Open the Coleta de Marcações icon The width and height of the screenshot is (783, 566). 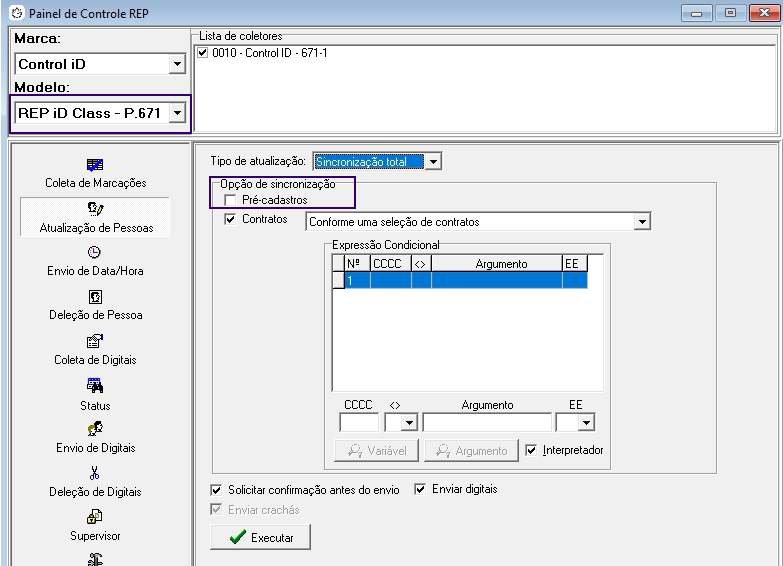pyautogui.click(x=95, y=165)
